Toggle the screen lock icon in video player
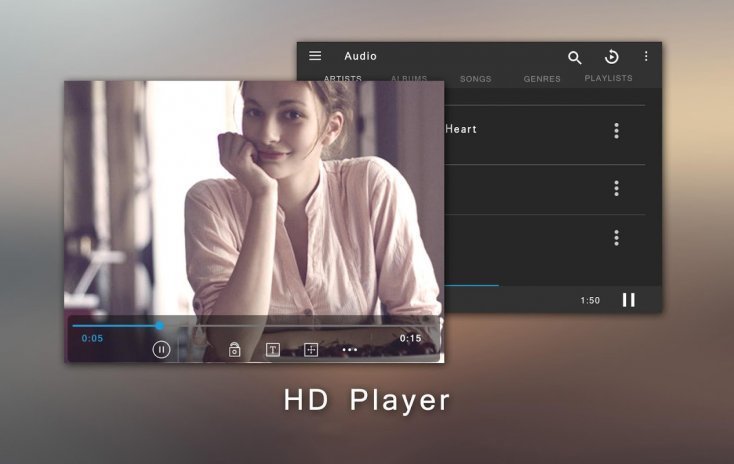734x464 pixels. [235, 349]
